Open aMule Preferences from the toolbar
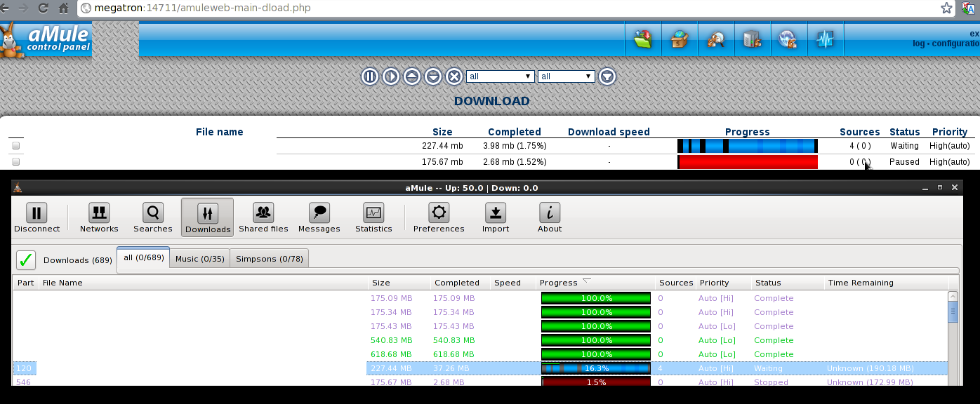 (x=439, y=218)
